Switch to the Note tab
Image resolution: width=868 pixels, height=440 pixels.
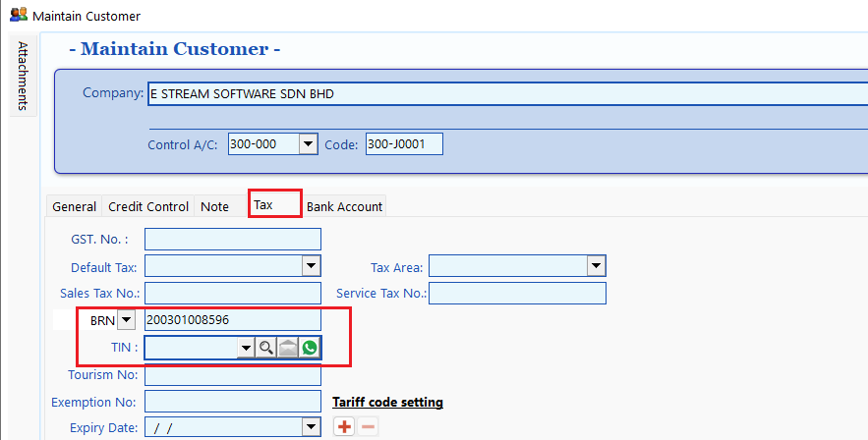214,206
